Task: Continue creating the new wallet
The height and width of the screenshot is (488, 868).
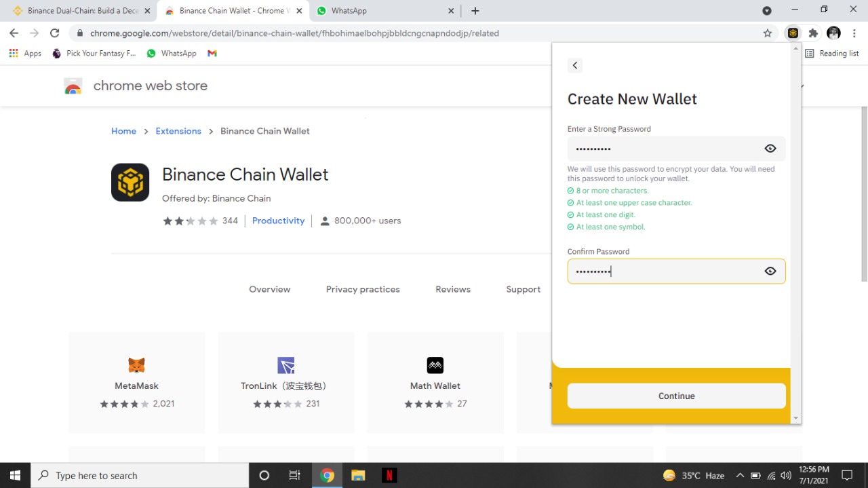Action: (676, 396)
